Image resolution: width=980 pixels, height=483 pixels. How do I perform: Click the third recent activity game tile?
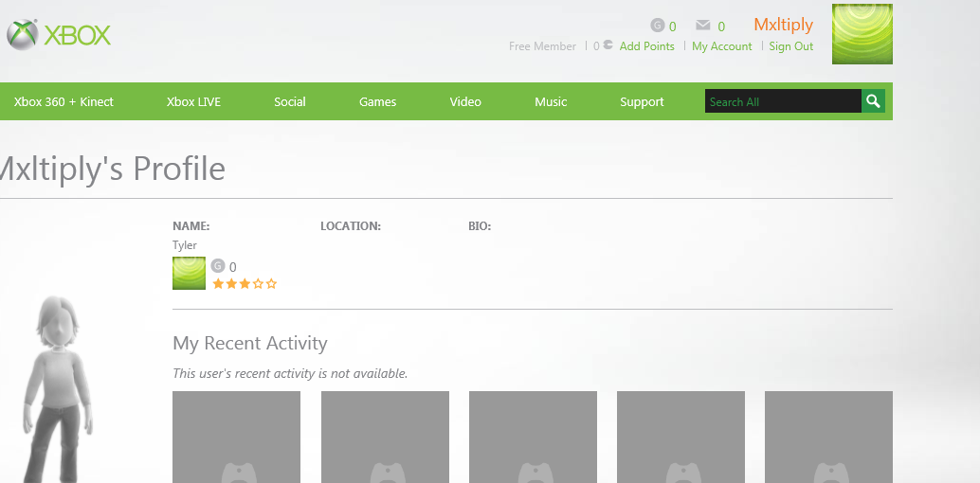(534, 438)
